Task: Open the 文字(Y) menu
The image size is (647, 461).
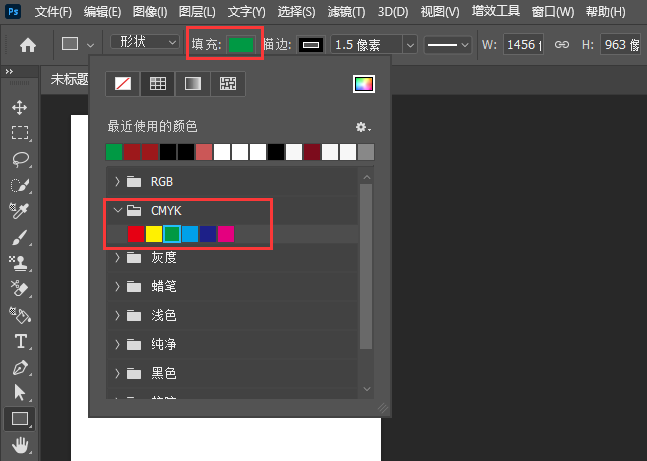Action: point(246,12)
